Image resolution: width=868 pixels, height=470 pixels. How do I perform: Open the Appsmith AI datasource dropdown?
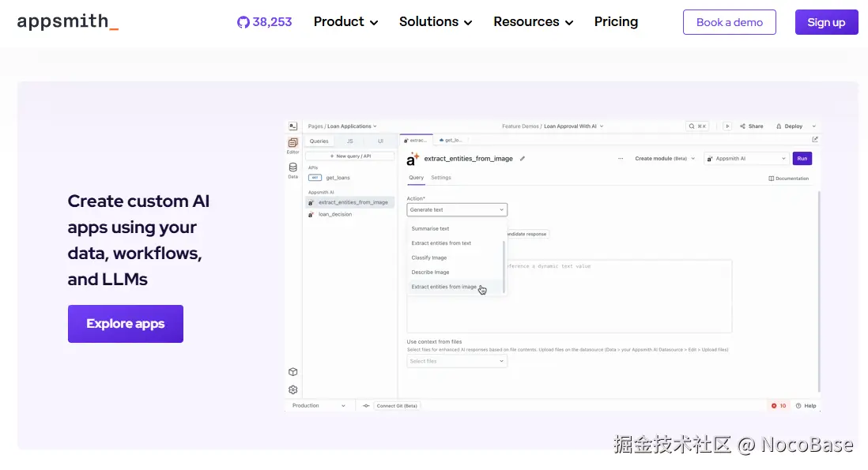pyautogui.click(x=745, y=159)
